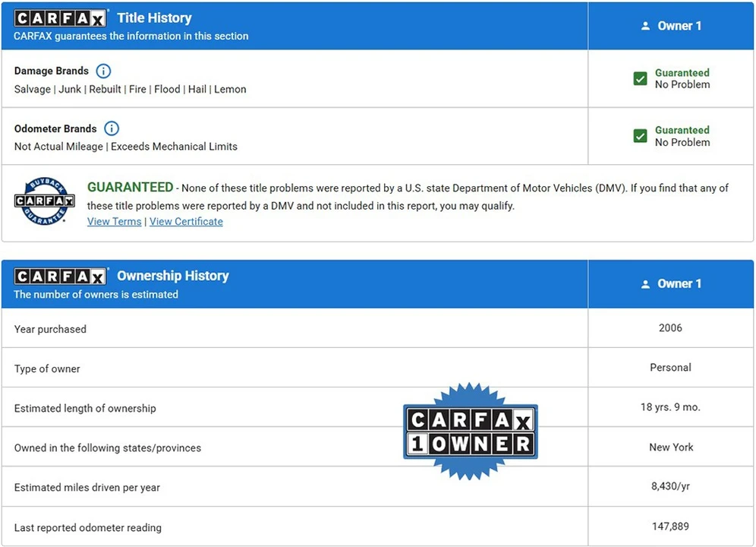The width and height of the screenshot is (756, 547).
Task: Click 'Estimated length of ownership' label
Action: pyautogui.click(x=85, y=409)
